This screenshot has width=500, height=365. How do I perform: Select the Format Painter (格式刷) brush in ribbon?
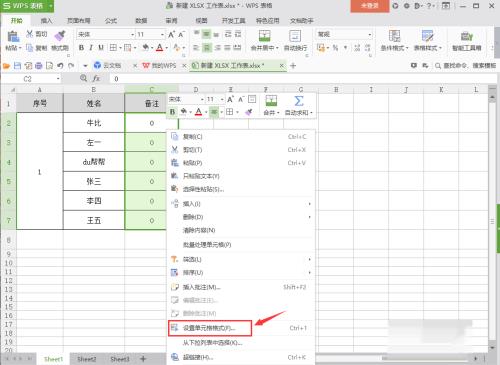(60, 36)
